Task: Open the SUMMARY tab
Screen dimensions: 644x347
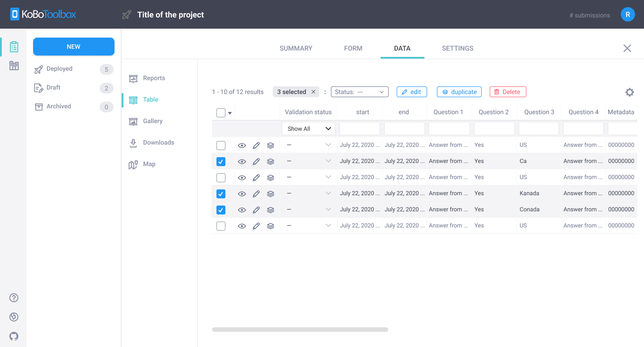Action: (296, 48)
